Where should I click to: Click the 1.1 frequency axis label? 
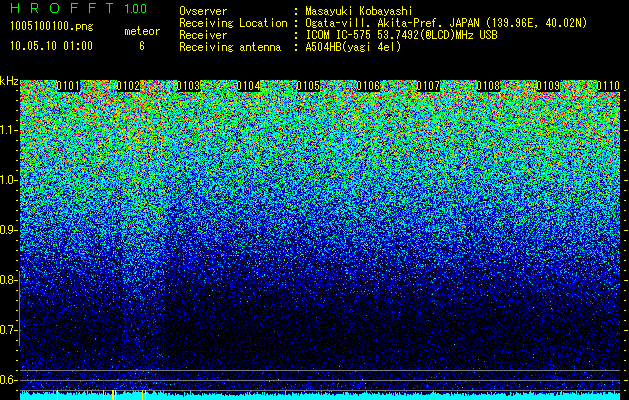(x=9, y=130)
